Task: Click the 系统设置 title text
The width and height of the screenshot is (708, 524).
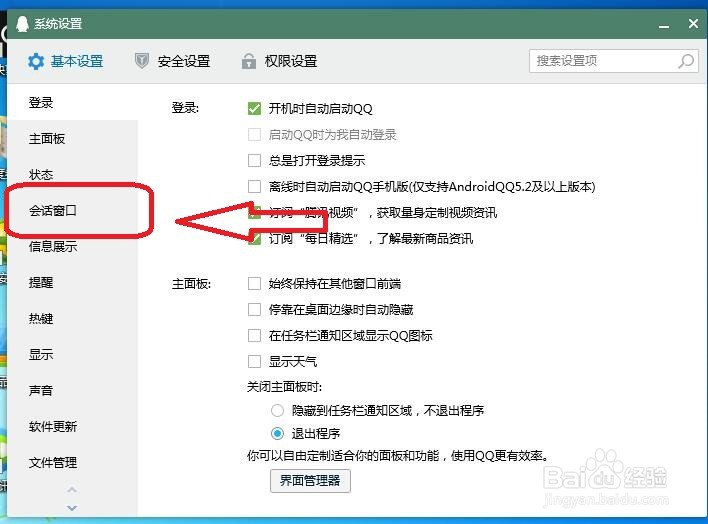Action: (58, 24)
